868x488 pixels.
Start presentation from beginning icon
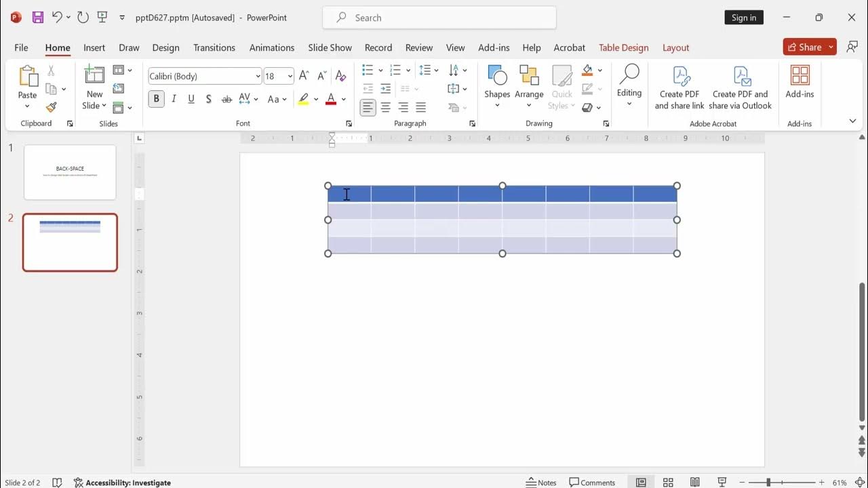click(x=102, y=18)
